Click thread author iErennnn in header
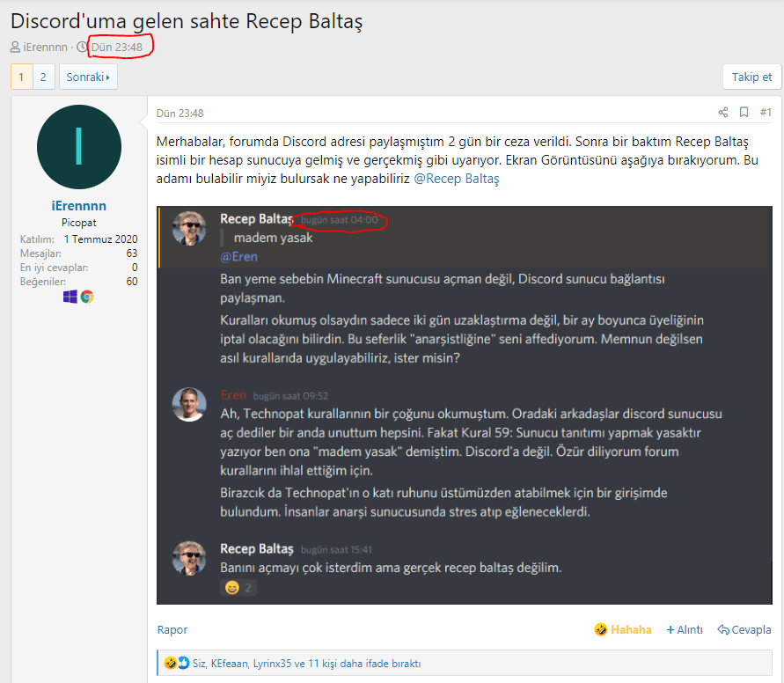Viewport: 784px width, 683px height. (x=45, y=48)
